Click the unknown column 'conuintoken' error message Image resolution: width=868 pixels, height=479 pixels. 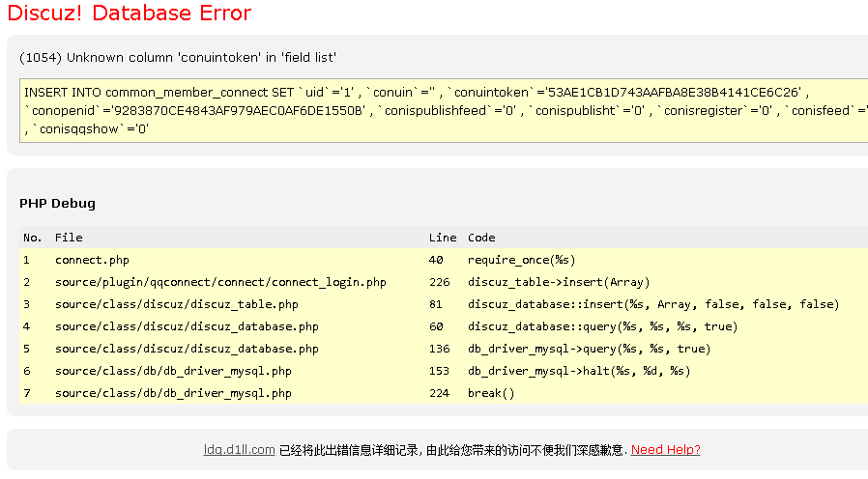pyautogui.click(x=178, y=58)
